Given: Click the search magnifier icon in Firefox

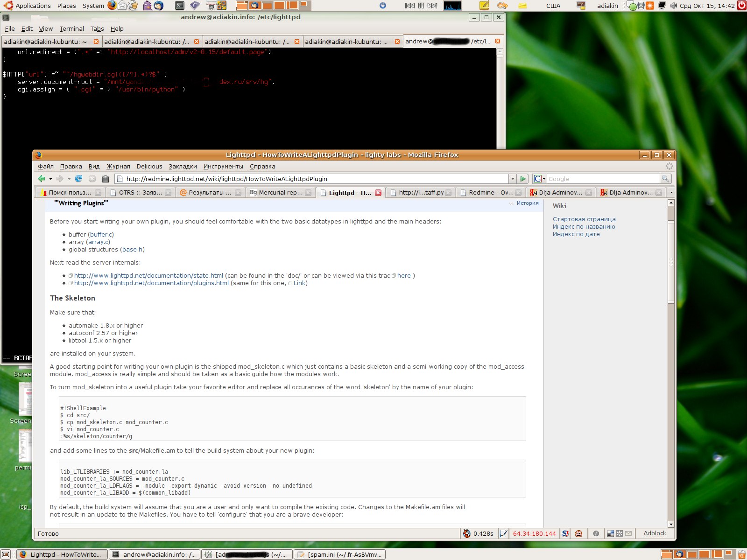Looking at the screenshot, I should pos(665,179).
